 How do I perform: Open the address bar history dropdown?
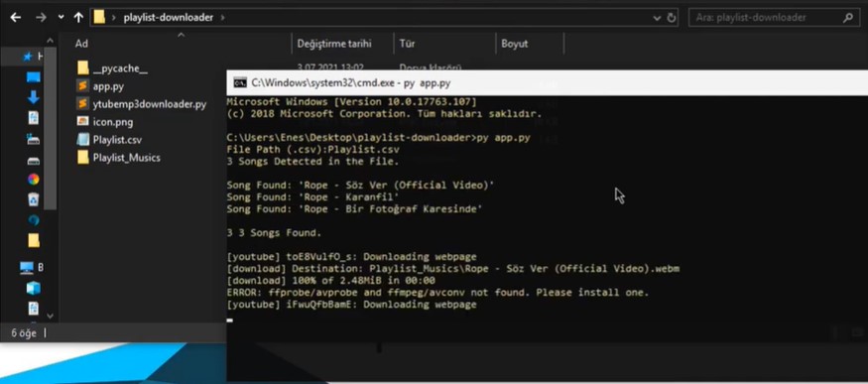coord(657,18)
